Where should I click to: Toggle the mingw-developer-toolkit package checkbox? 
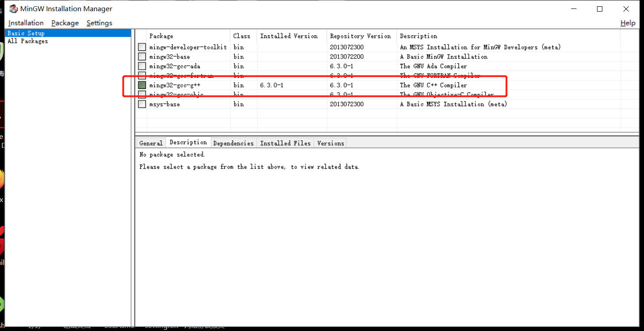[x=142, y=47]
